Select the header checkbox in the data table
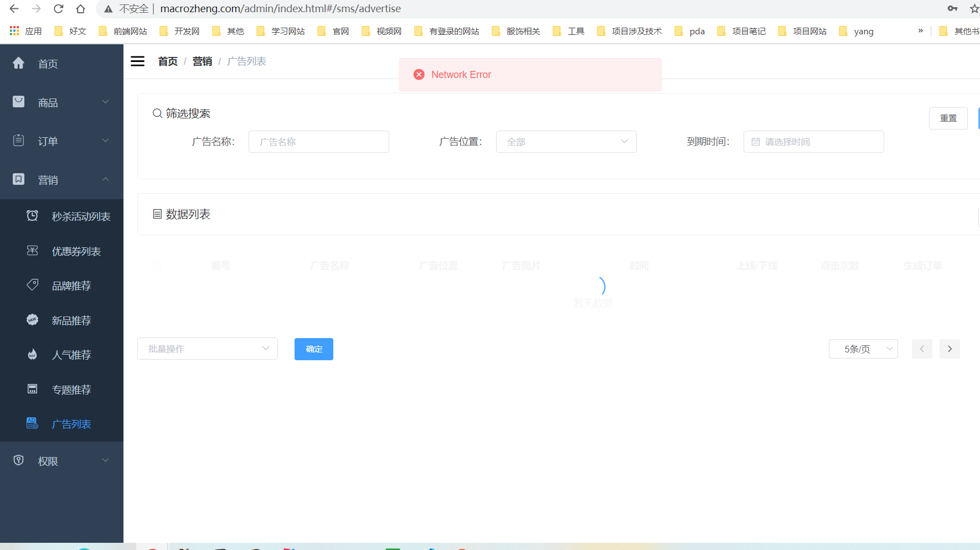The height and width of the screenshot is (550, 980). (x=157, y=266)
